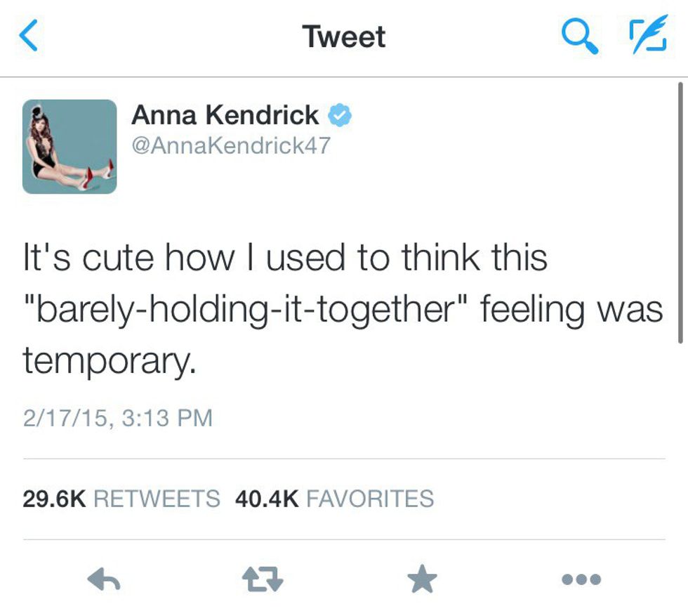Go back using the left chevron
688x616 pixels.
coord(29,37)
